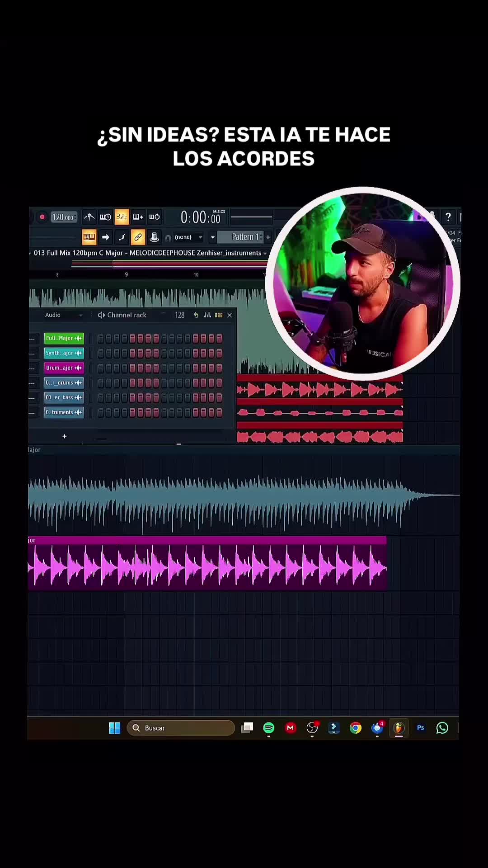
Task: Toggle the metronome icon
Action: 89,217
